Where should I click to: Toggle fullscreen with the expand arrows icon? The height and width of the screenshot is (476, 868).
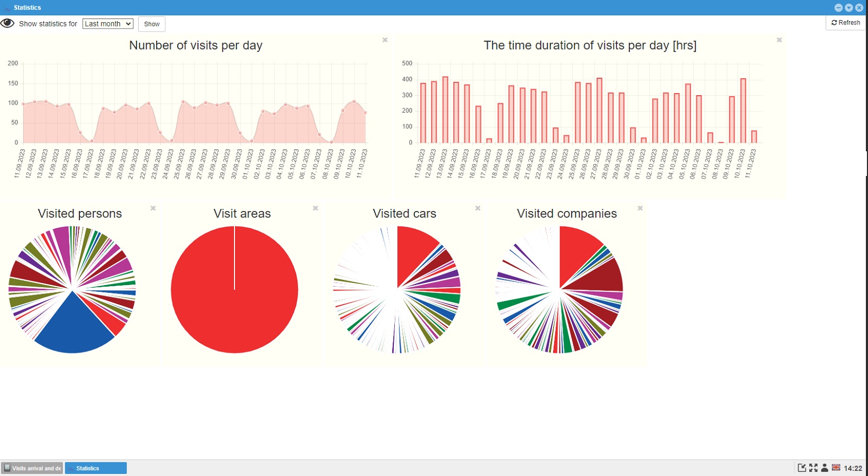(813, 468)
